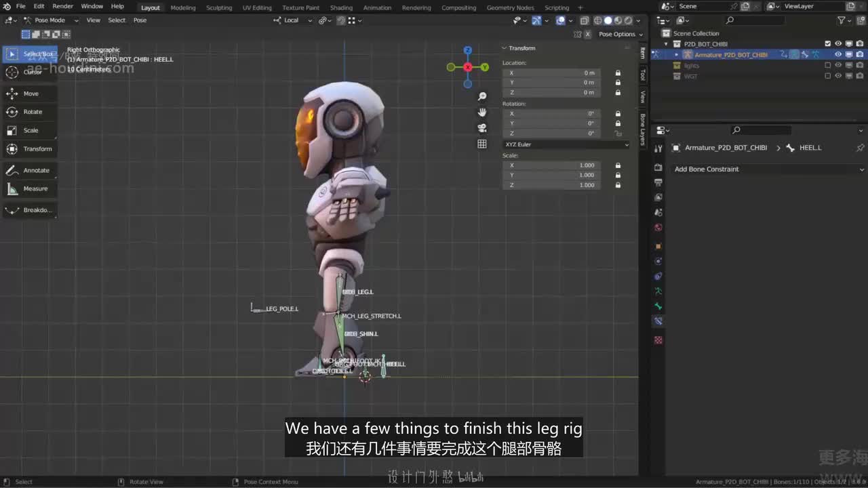Add a new workspace with plus button
Image resolution: width=868 pixels, height=488 pixels.
click(580, 7)
